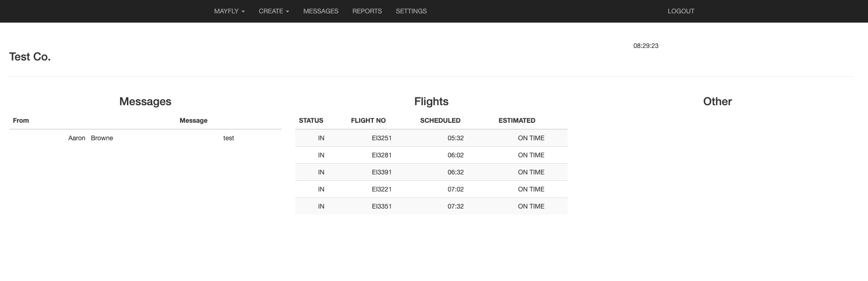Open SETTINGS from the navbar
Screen dimensions: 868x281
(411, 11)
